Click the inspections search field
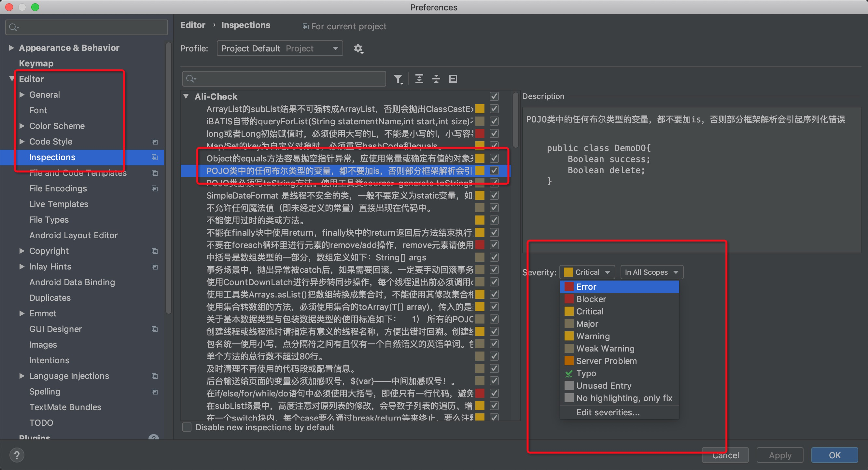 pos(284,78)
